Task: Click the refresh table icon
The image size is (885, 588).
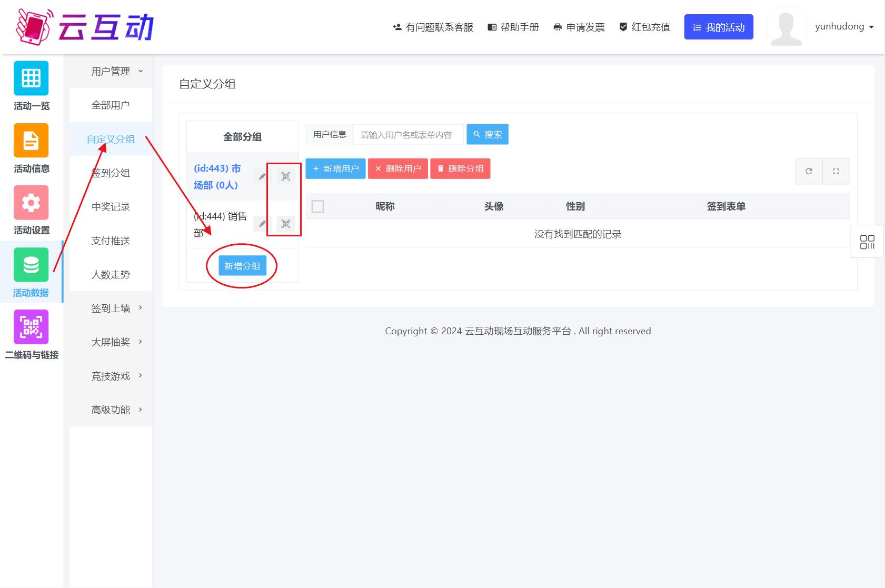Action: [809, 171]
